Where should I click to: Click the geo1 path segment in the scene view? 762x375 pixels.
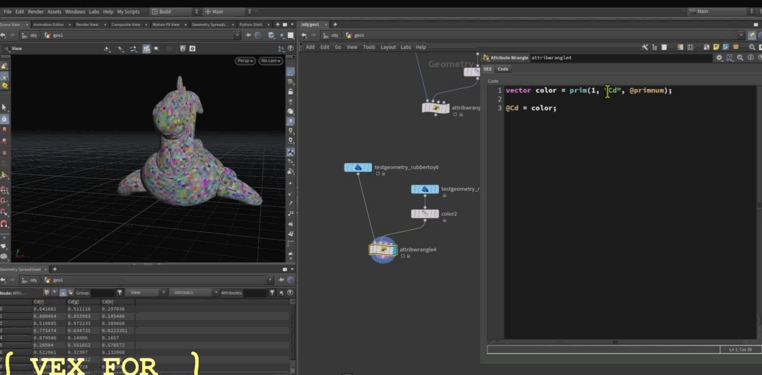(53, 35)
